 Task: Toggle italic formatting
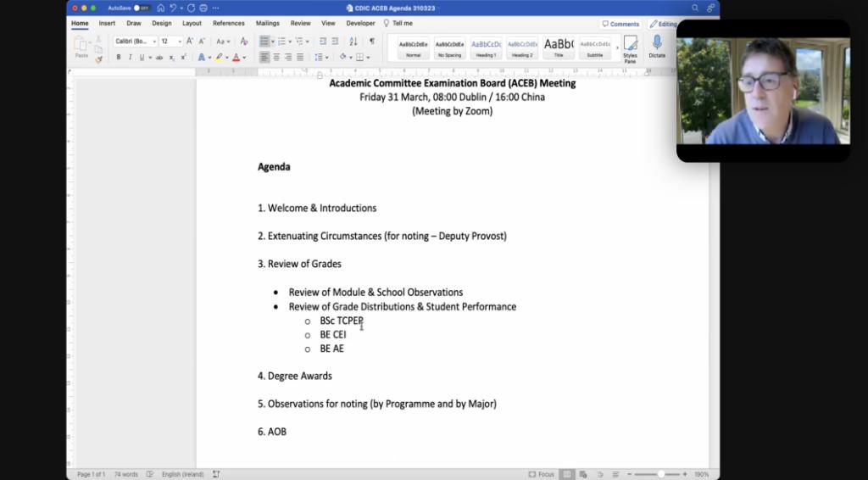click(129, 57)
